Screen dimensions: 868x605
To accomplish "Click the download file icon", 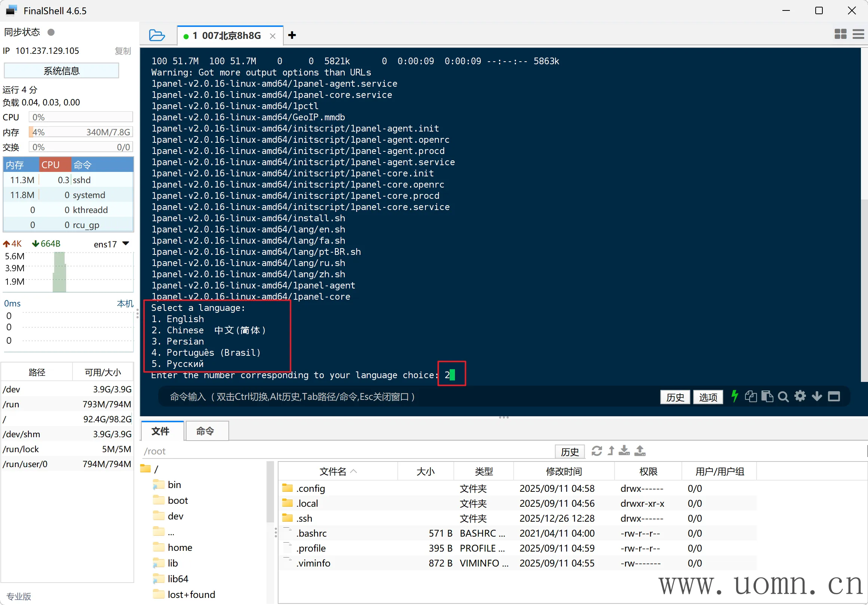I will click(x=624, y=451).
